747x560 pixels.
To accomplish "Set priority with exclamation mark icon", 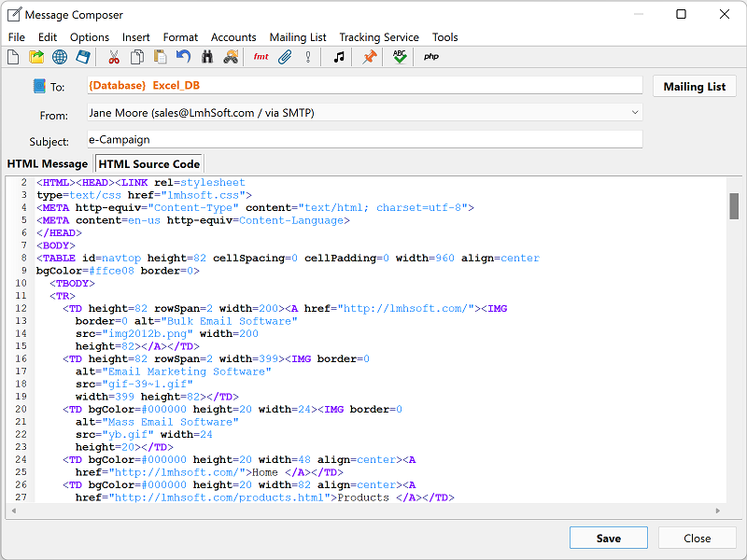I will pyautogui.click(x=308, y=57).
